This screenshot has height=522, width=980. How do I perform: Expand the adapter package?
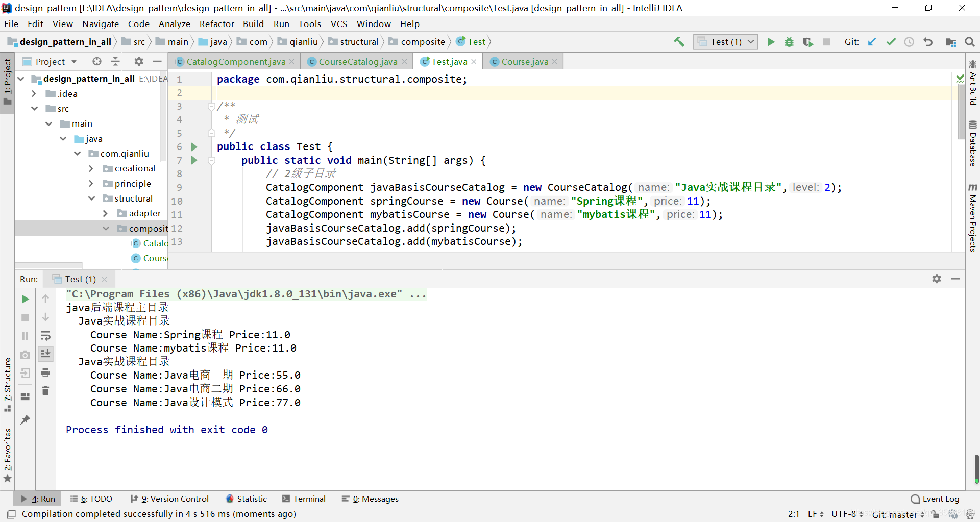point(105,213)
